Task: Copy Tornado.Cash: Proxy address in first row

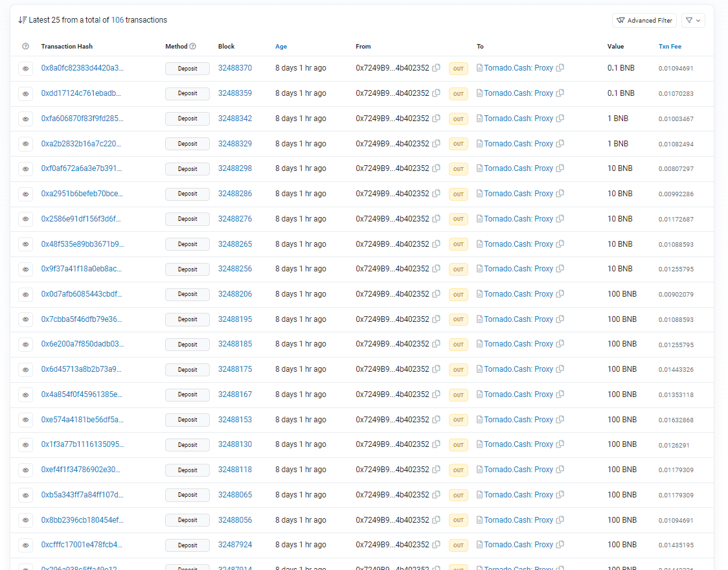Action: [x=560, y=68]
